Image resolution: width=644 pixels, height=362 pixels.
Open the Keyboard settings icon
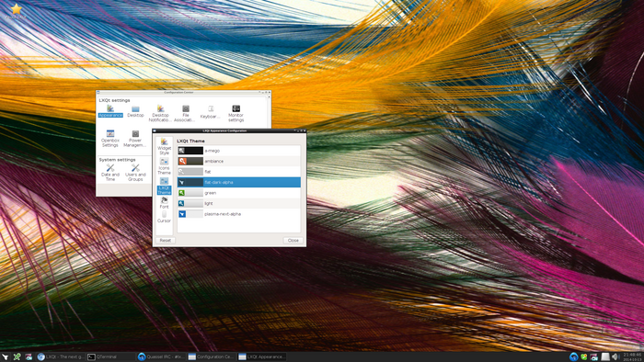(211, 112)
